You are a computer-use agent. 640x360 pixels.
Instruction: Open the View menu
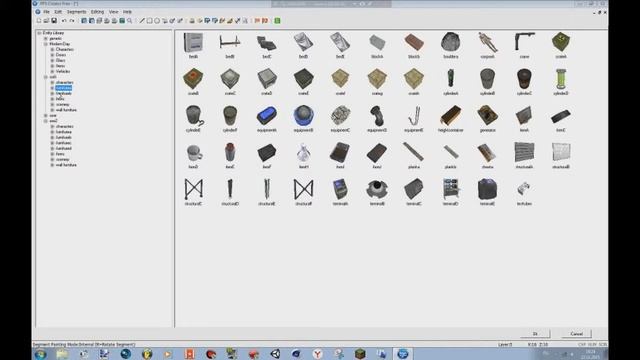pyautogui.click(x=113, y=12)
